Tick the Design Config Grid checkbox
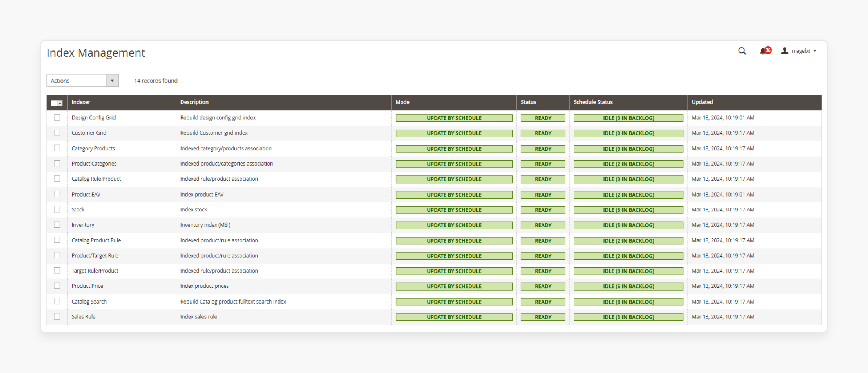 [57, 117]
